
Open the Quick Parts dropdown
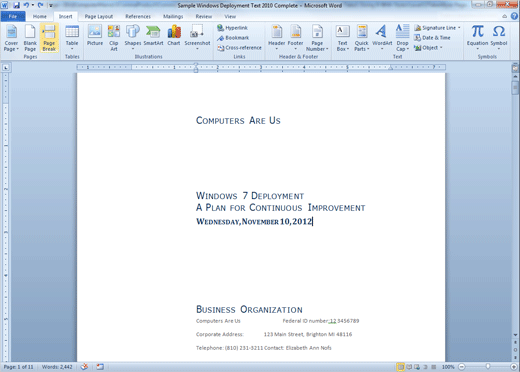coord(362,38)
